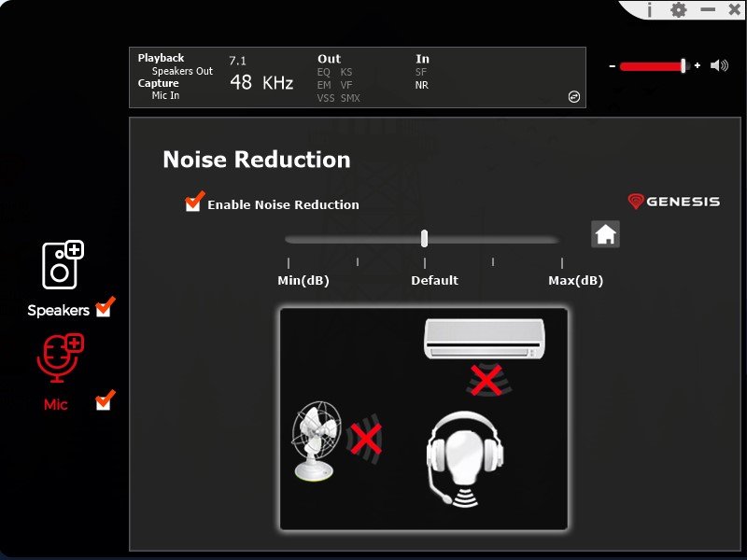This screenshot has width=747, height=560.
Task: Reset noise reduction with home icon
Action: (605, 234)
